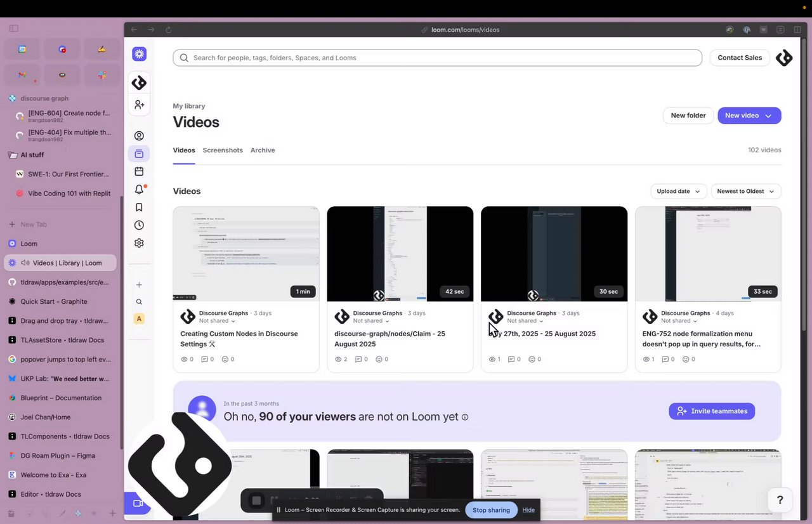Select the DG Roam Plugin – Figma tab
This screenshot has height=524, width=812.
pos(60,455)
